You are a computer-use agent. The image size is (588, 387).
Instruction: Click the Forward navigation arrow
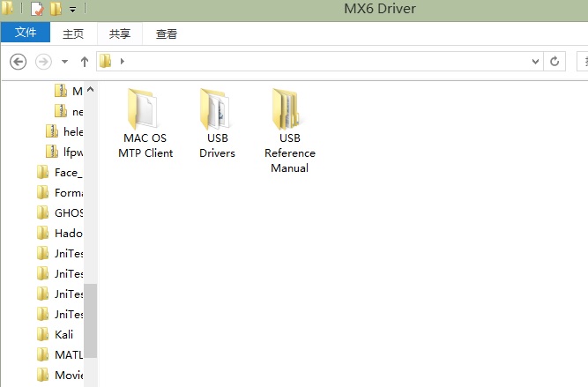coord(43,62)
